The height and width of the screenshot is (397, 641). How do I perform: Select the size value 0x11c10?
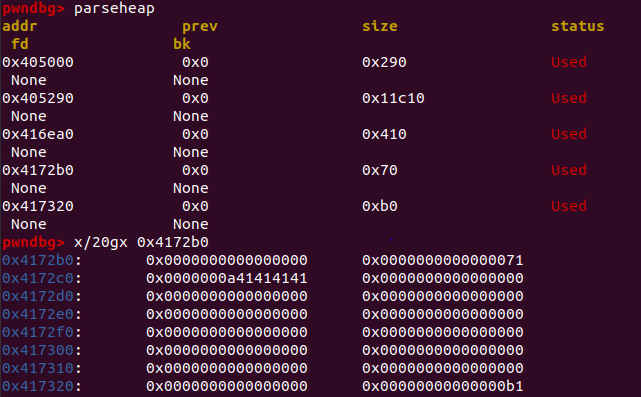point(393,98)
